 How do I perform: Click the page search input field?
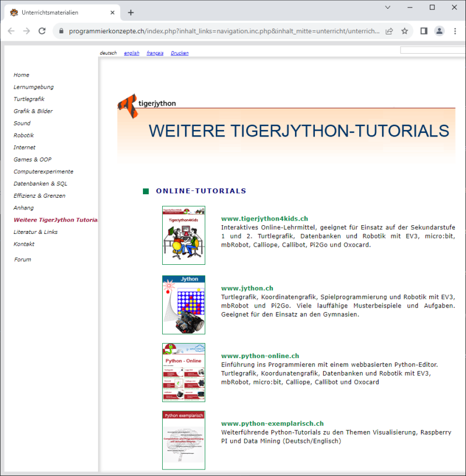pyautogui.click(x=433, y=50)
